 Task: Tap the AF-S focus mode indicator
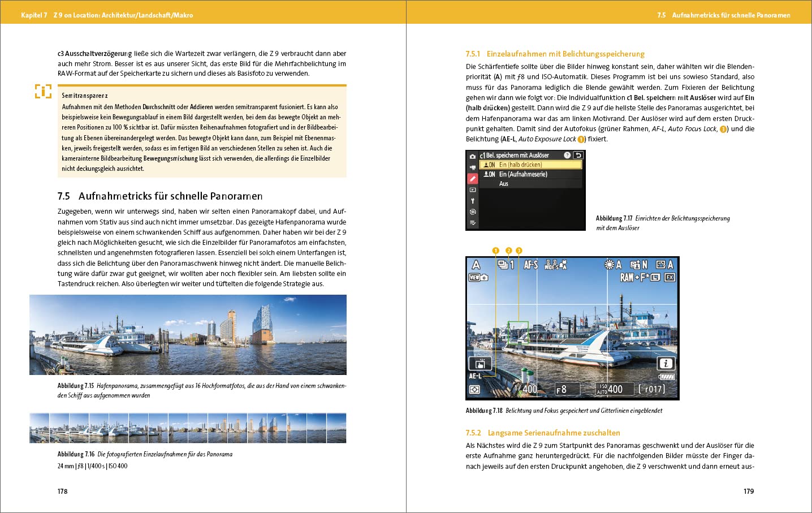[531, 265]
